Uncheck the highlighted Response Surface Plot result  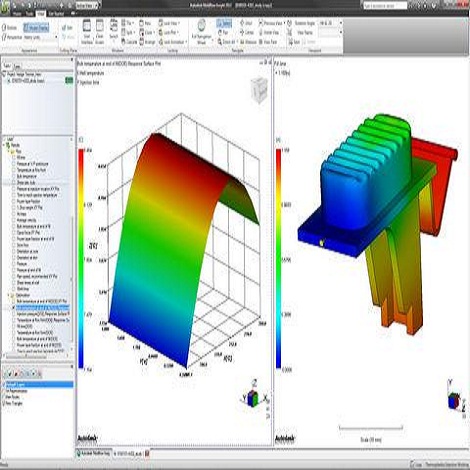click(14, 307)
